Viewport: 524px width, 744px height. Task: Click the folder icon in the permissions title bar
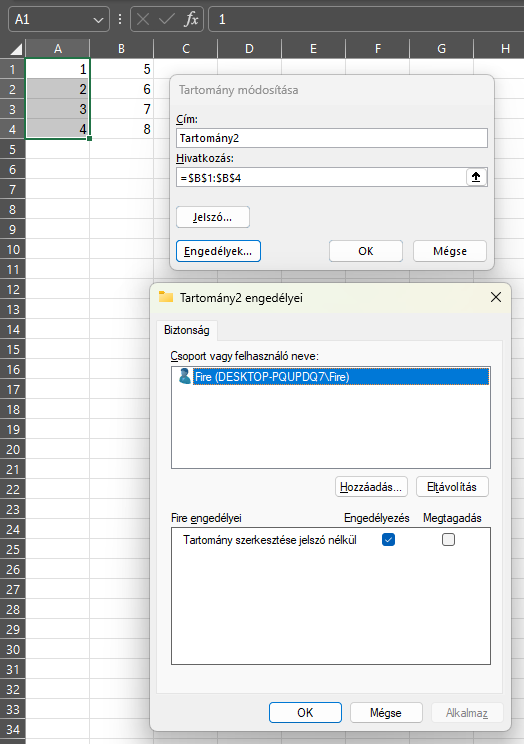(166, 297)
